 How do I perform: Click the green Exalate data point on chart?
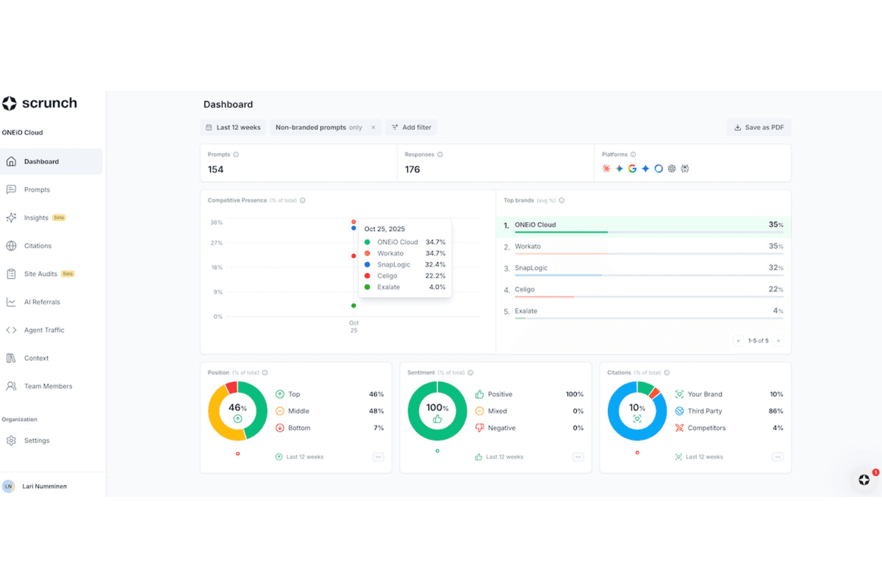coord(354,306)
